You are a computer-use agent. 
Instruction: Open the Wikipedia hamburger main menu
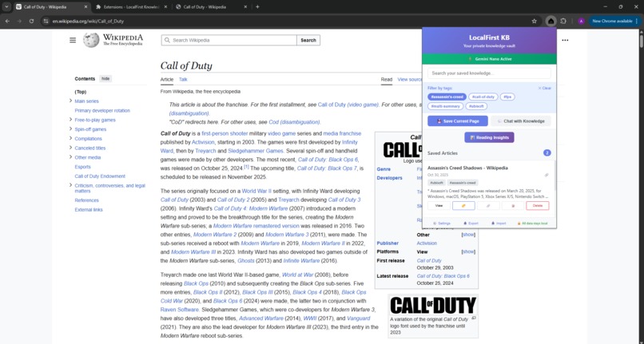(x=73, y=40)
